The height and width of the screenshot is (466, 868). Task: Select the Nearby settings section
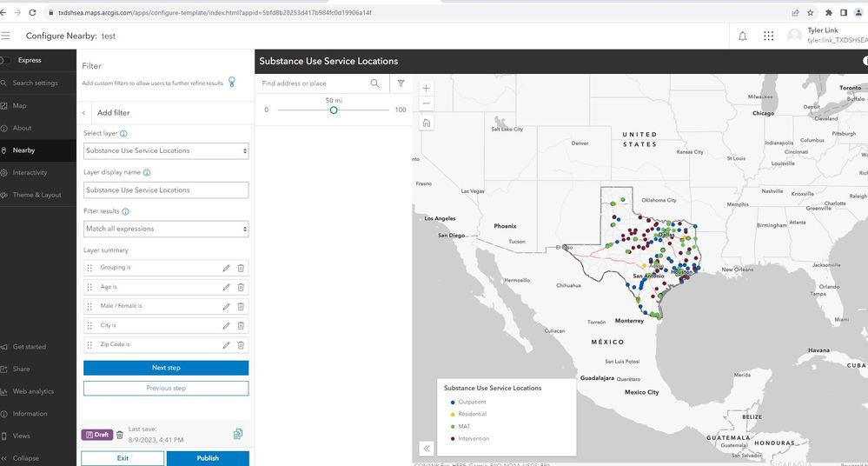[37, 150]
